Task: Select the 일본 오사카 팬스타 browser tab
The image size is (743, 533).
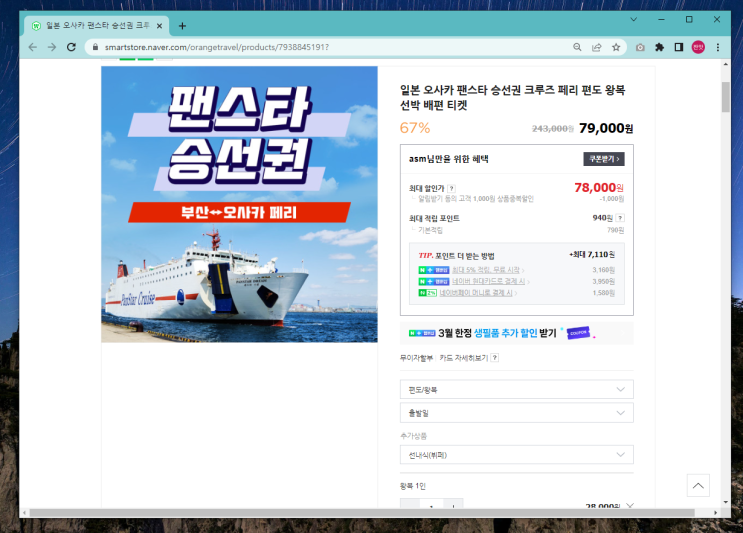Action: (97, 26)
